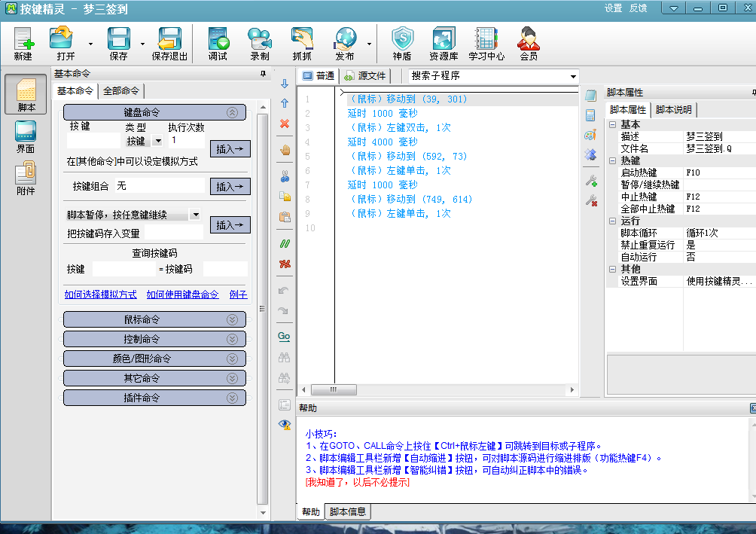Click the copy icon in editor toolbar
756x534 pixels.
(285, 197)
